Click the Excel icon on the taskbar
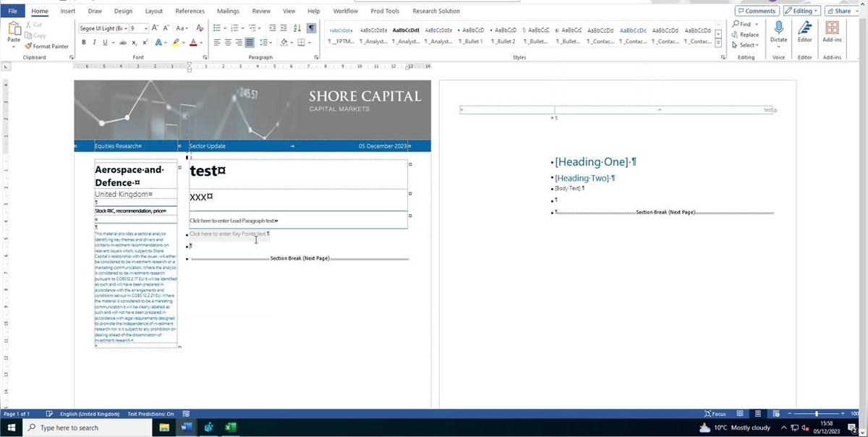This screenshot has height=437, width=868. coord(230,428)
